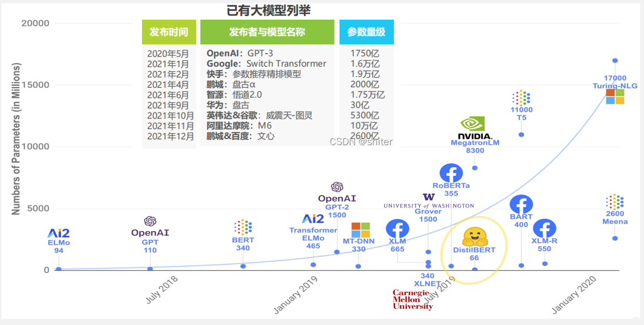Click the y-axis tick label 5000
The width and height of the screenshot is (644, 325).
click(38, 209)
